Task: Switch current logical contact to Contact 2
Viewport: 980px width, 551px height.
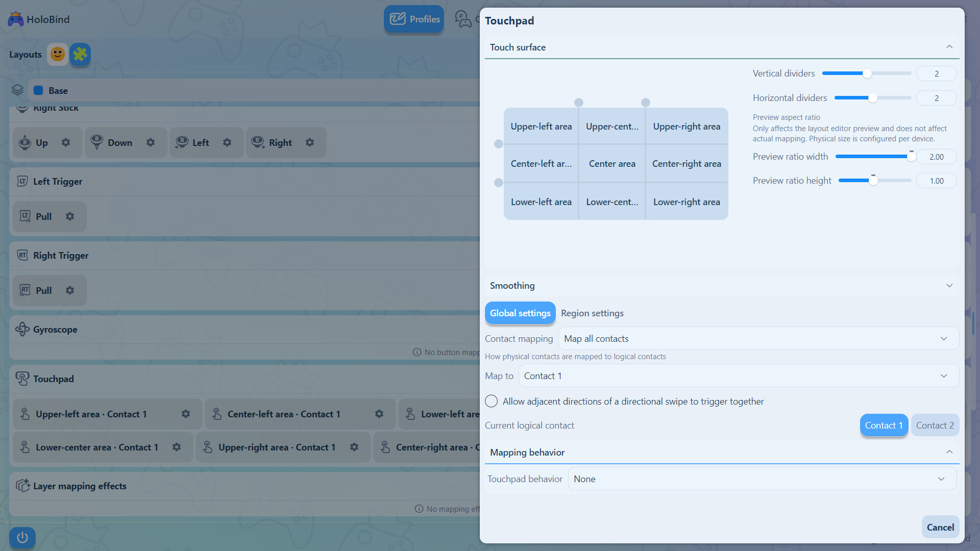Action: click(935, 425)
